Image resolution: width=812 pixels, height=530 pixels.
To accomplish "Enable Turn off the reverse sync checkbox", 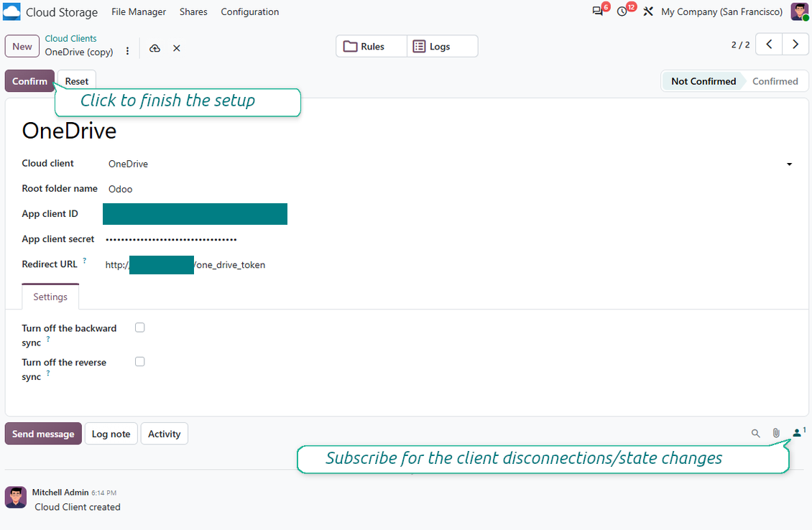I will coord(140,362).
